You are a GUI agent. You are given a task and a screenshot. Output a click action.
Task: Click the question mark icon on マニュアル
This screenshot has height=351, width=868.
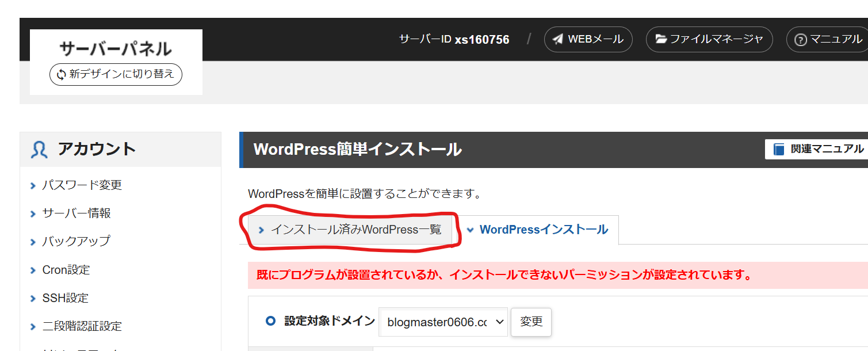(x=801, y=40)
